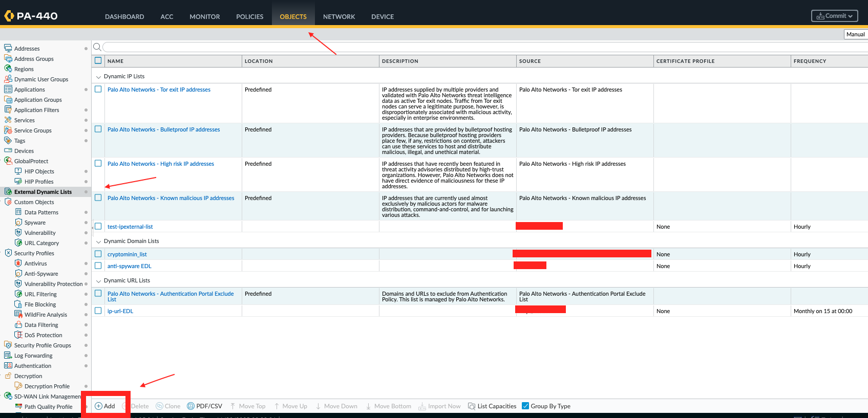Screen dimensions: 868x418
Task: Click the Antivirus shield icon
Action: (x=18, y=263)
